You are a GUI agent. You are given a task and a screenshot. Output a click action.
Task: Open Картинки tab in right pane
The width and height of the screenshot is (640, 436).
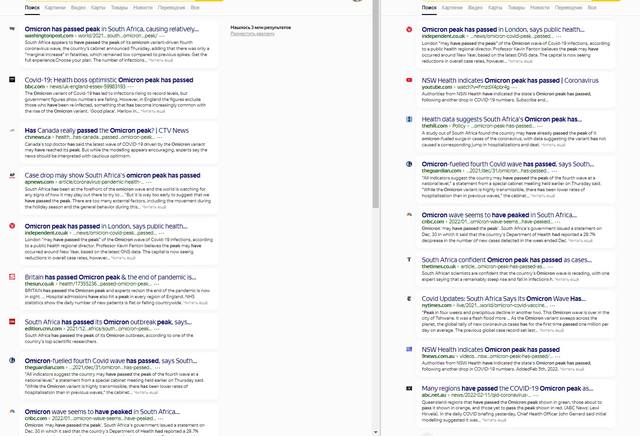click(453, 7)
